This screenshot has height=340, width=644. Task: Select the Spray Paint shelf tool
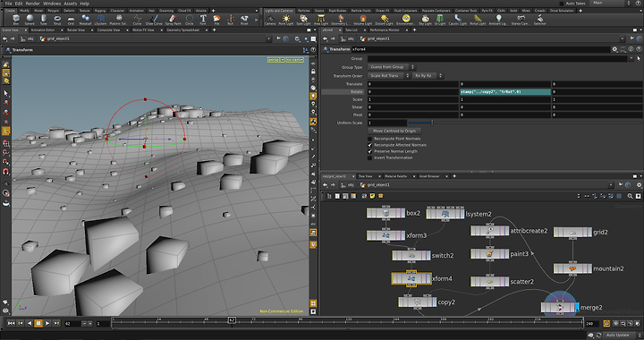tap(173, 20)
